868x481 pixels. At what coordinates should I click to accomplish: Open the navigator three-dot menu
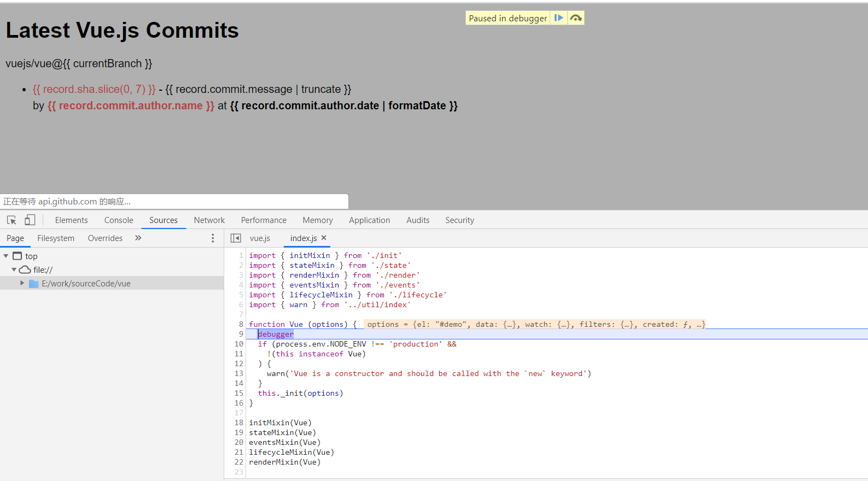click(213, 238)
